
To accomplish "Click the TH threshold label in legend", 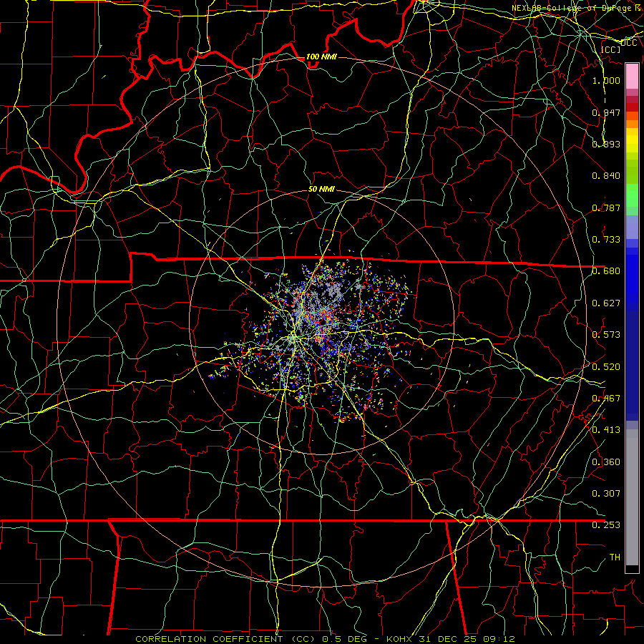I will pyautogui.click(x=615, y=557).
